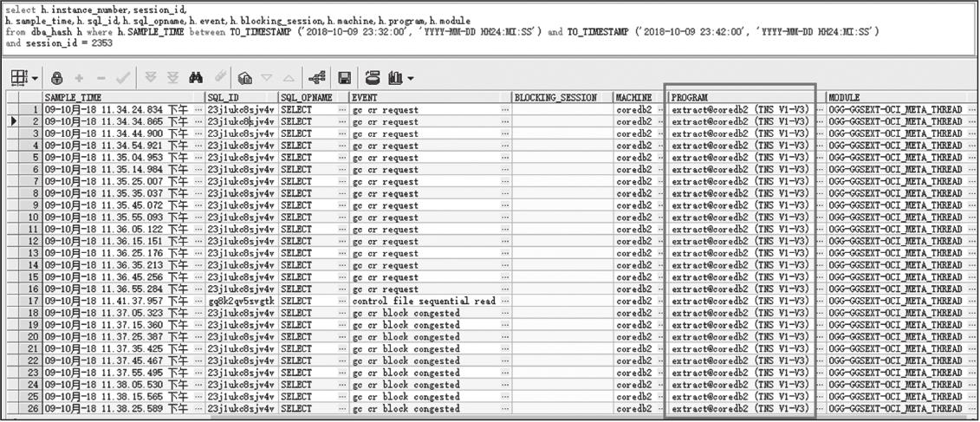Click the linked query tree icon
The image size is (980, 422).
[x=317, y=78]
